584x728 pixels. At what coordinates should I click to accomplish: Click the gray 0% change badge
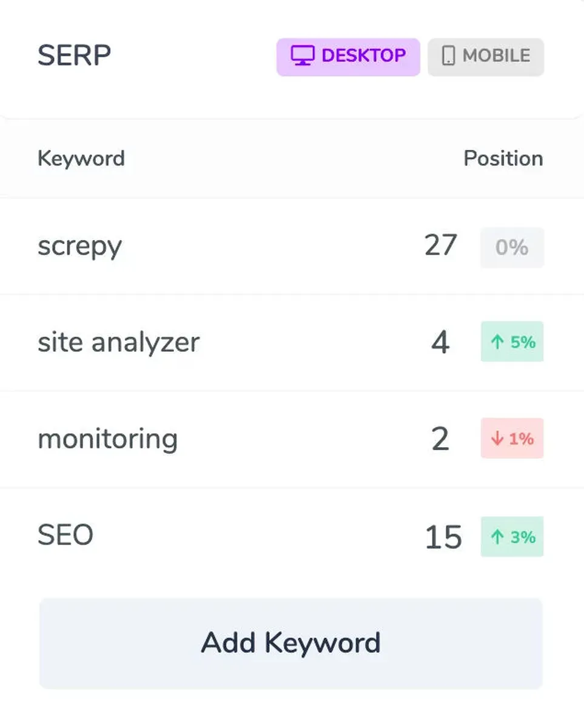pyautogui.click(x=512, y=248)
